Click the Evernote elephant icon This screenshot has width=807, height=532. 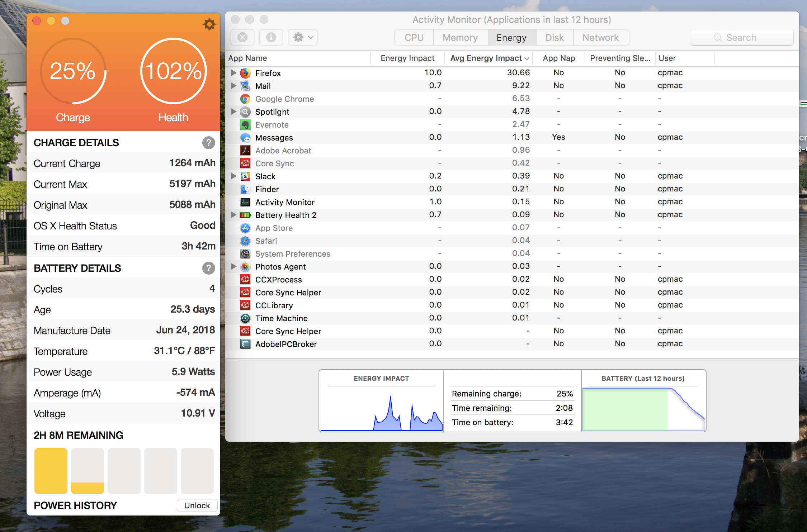245,125
